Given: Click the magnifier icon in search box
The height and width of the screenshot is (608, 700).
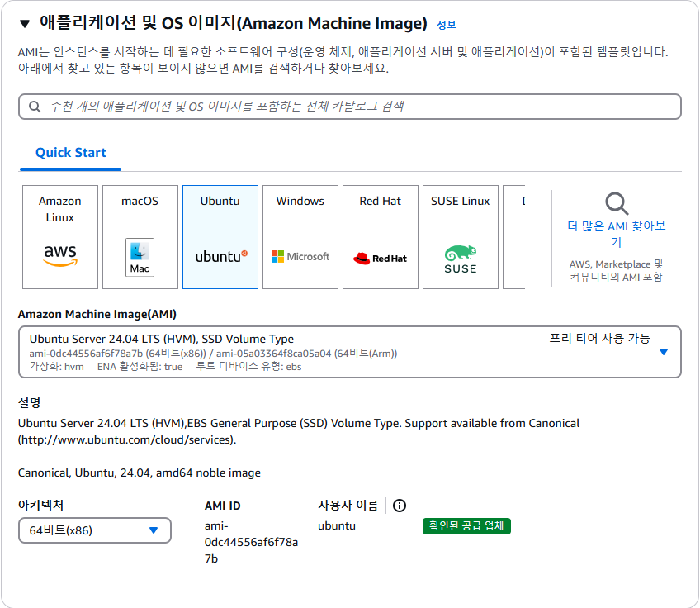Looking at the screenshot, I should pos(35,107).
